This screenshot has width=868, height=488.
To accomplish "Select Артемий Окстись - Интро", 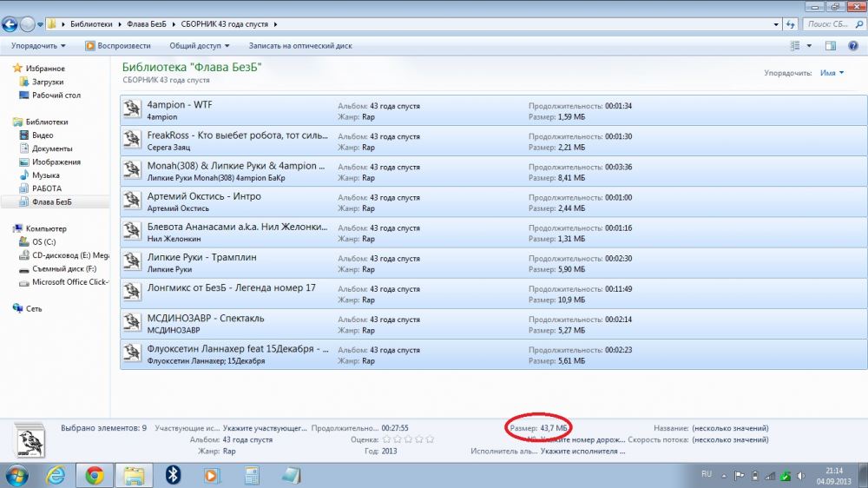I will 493,201.
